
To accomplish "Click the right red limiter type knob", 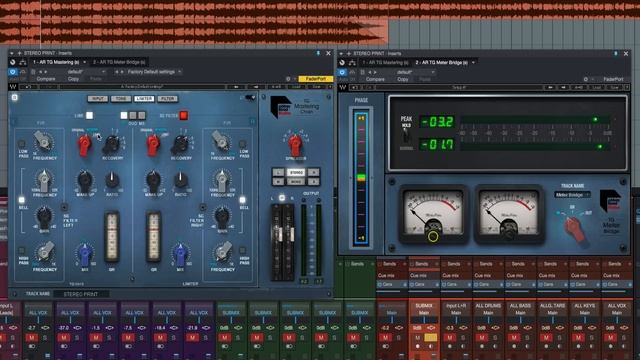I will click(x=153, y=144).
